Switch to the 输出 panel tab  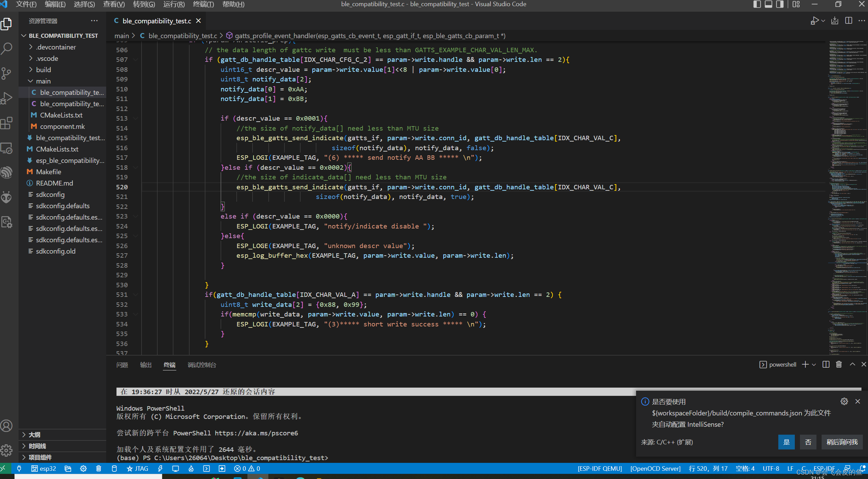tap(146, 365)
